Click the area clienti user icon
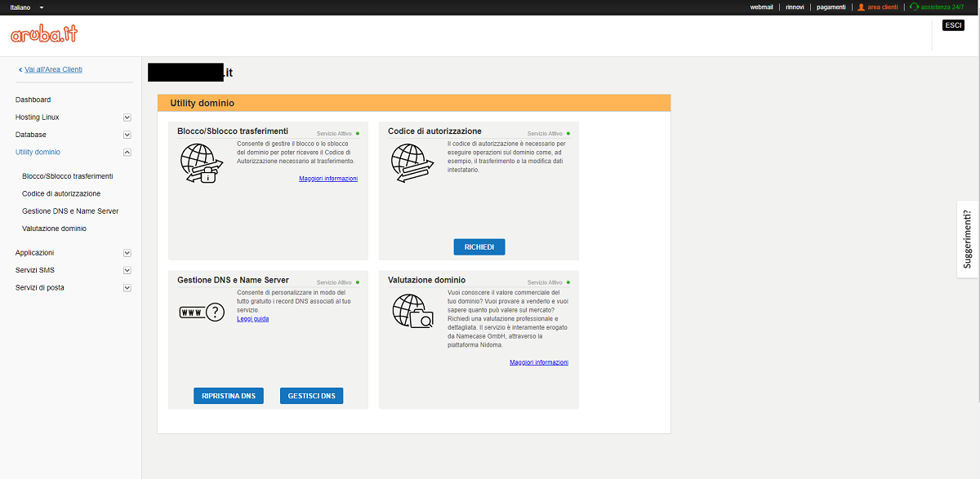The width and height of the screenshot is (980, 479). (861, 7)
